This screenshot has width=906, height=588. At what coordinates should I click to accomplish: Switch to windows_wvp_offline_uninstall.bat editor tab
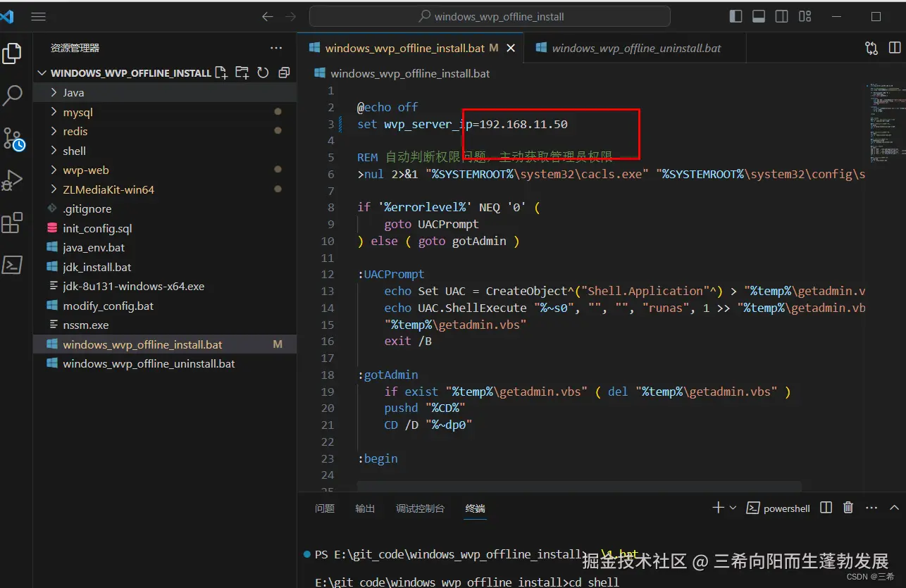pos(635,48)
